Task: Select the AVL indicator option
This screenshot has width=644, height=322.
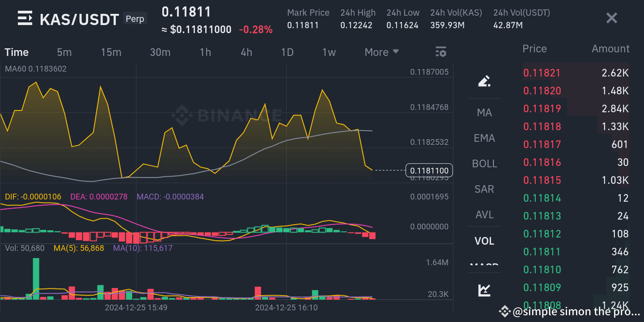Action: 484,215
